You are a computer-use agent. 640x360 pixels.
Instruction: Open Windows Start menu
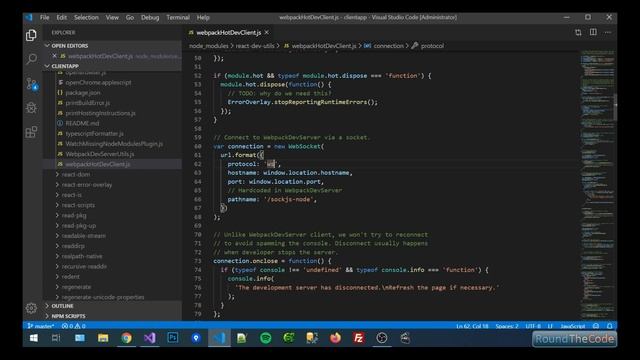click(x=33, y=338)
